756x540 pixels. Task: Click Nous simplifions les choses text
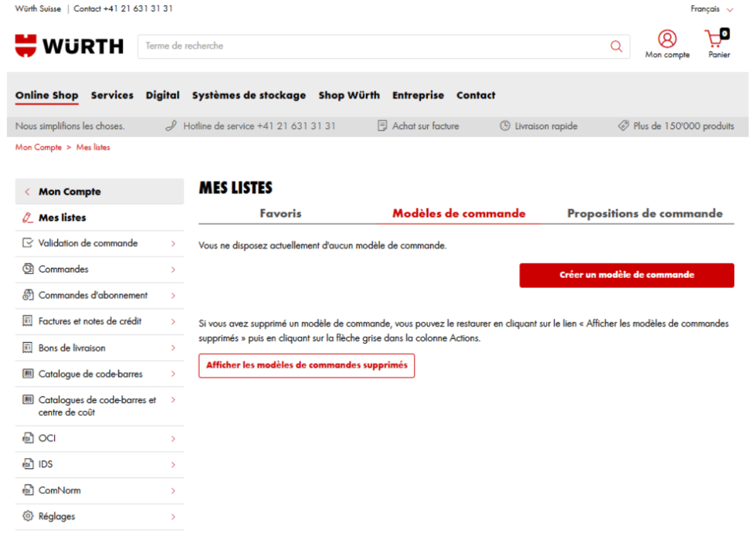tap(70, 126)
